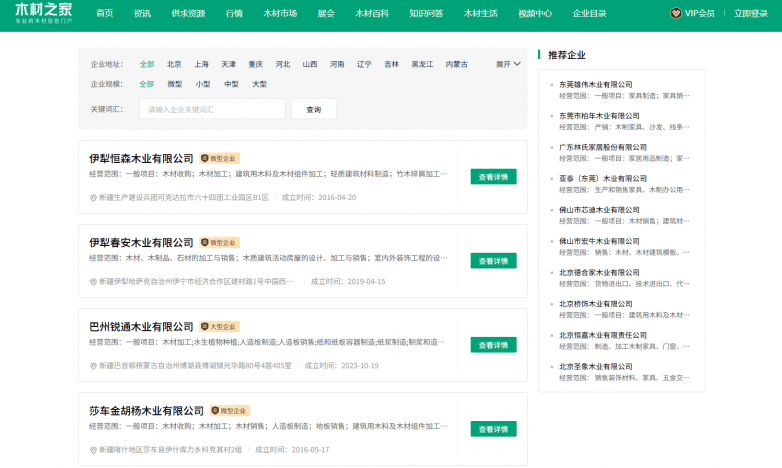Screen dimensions: 782x468
Task: Open the 莎车金胡杨木业有限公司 title link
Action: click(147, 411)
